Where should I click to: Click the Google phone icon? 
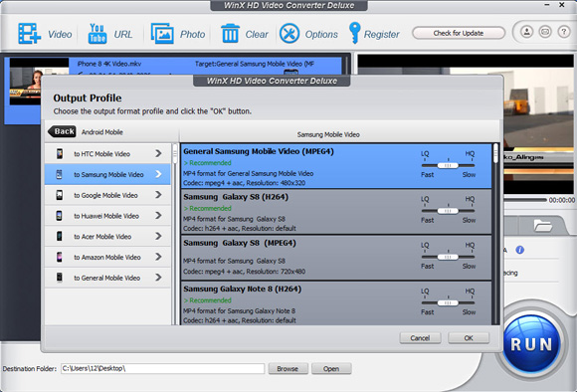[x=60, y=195]
